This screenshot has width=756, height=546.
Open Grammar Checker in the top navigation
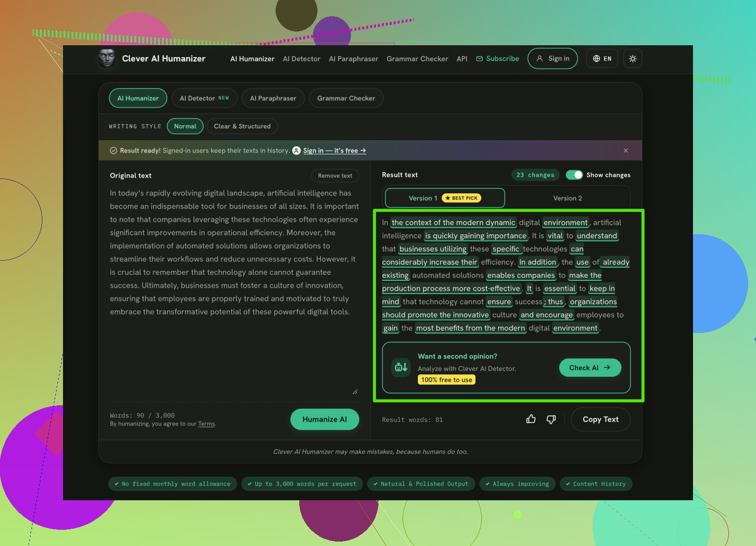(x=417, y=59)
